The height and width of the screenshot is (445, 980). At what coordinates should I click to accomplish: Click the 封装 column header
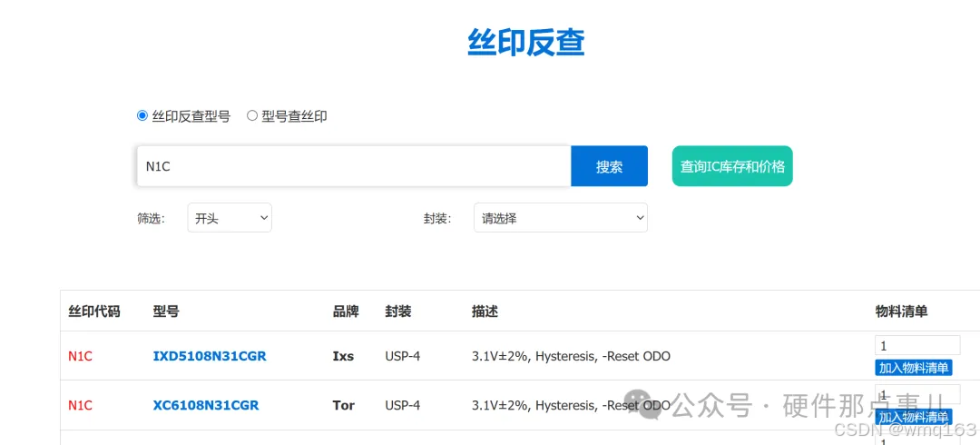click(x=398, y=311)
